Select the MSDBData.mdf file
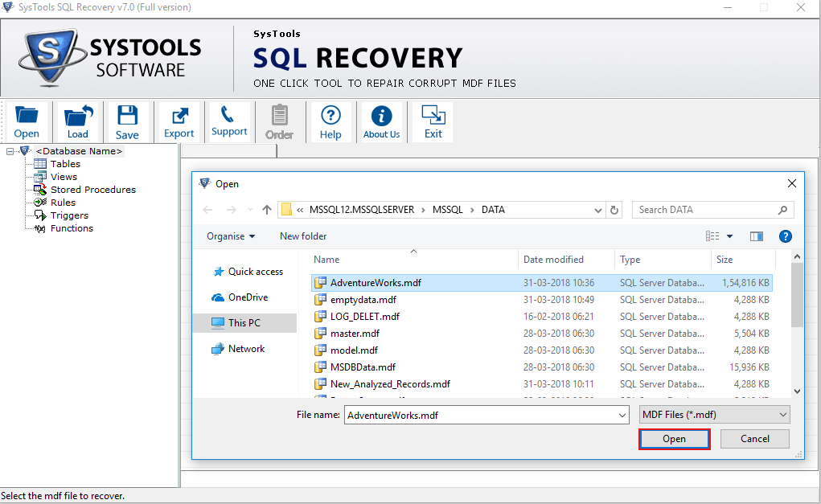Image resolution: width=821 pixels, height=504 pixels. point(541,367)
